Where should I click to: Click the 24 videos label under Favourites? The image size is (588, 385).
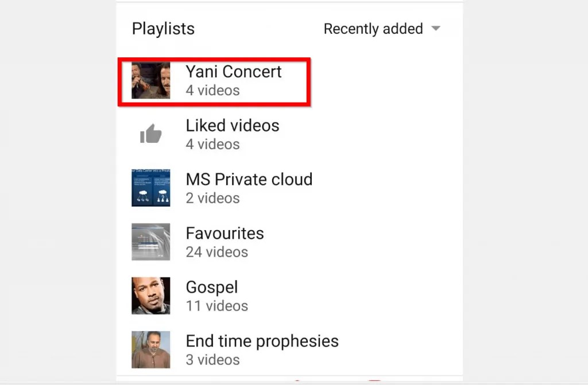tap(216, 252)
